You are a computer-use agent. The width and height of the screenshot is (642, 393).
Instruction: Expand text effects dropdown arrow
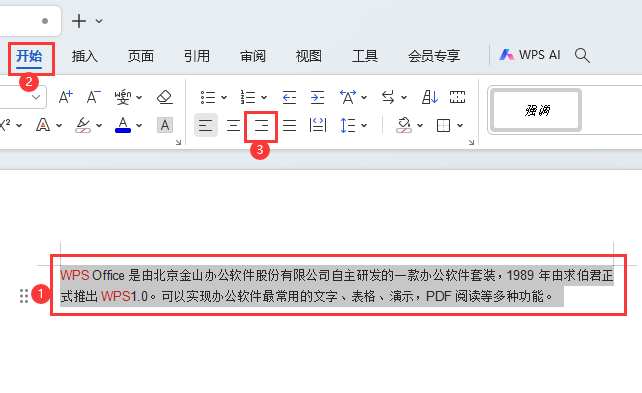click(x=59, y=125)
